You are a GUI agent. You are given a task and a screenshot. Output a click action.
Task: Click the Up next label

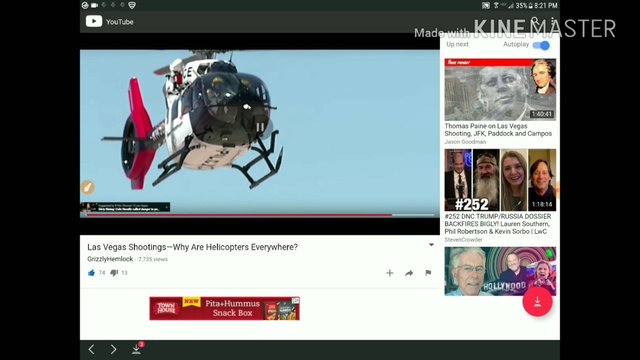(457, 44)
